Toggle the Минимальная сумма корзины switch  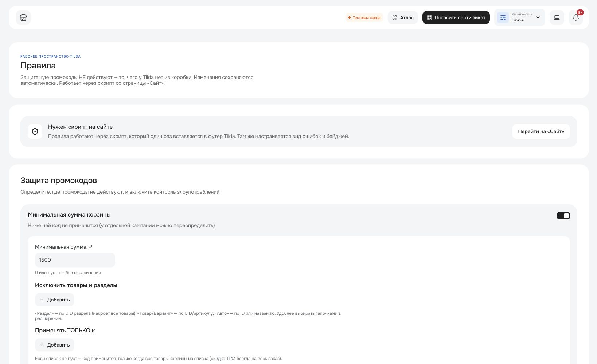(x=563, y=216)
